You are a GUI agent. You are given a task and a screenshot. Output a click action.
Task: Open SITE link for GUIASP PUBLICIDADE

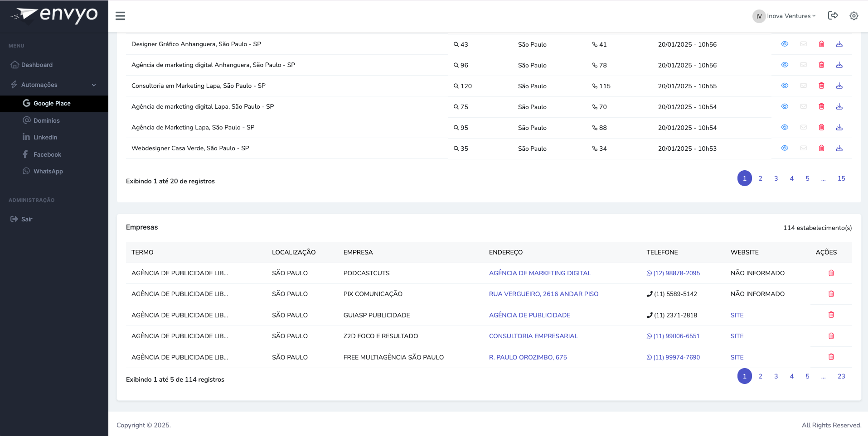coord(737,316)
